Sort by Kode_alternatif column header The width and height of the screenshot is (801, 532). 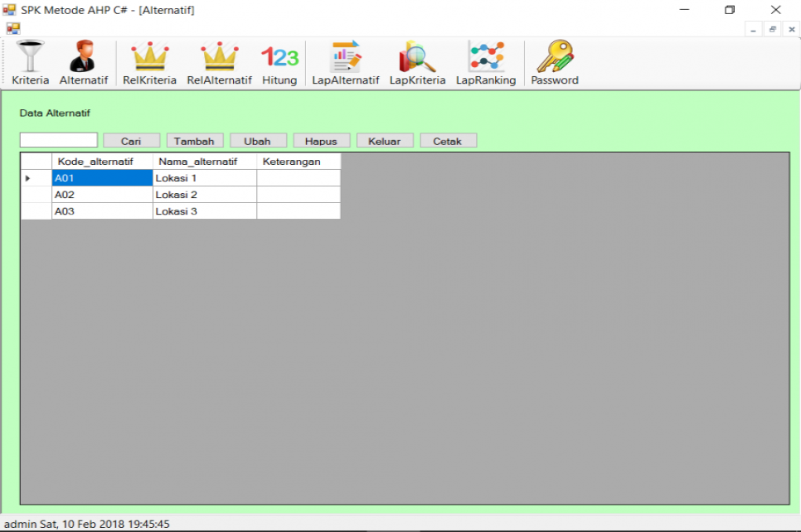[102, 162]
